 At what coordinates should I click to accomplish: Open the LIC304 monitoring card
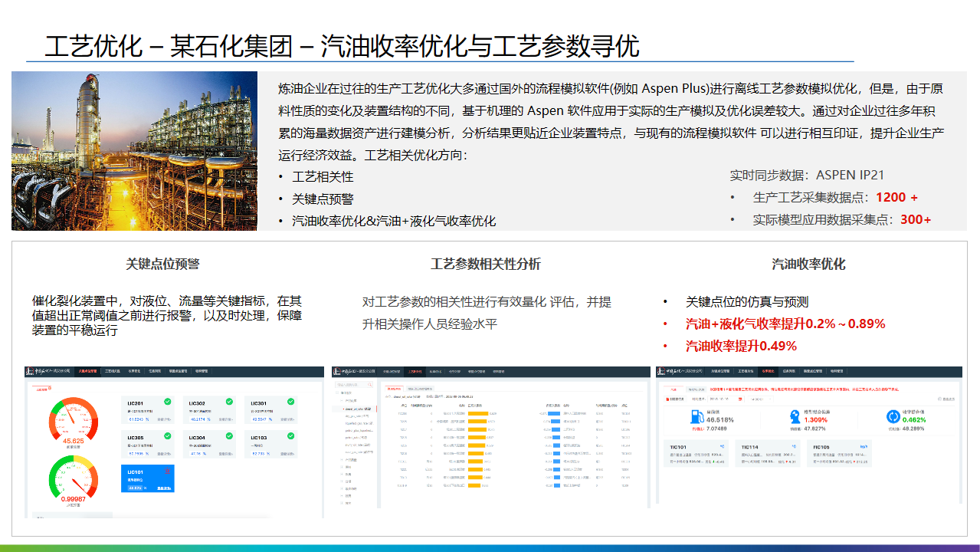pos(209,444)
